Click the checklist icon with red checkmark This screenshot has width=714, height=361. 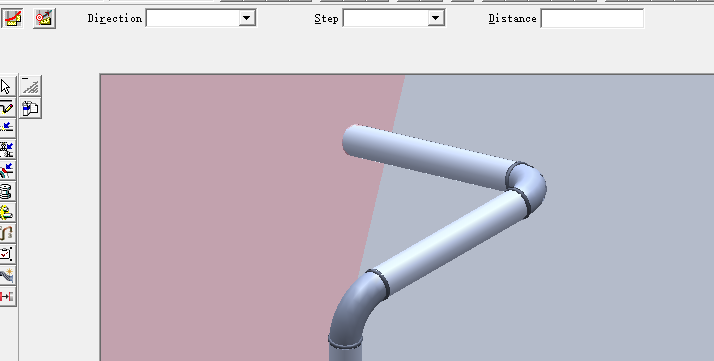(6, 254)
